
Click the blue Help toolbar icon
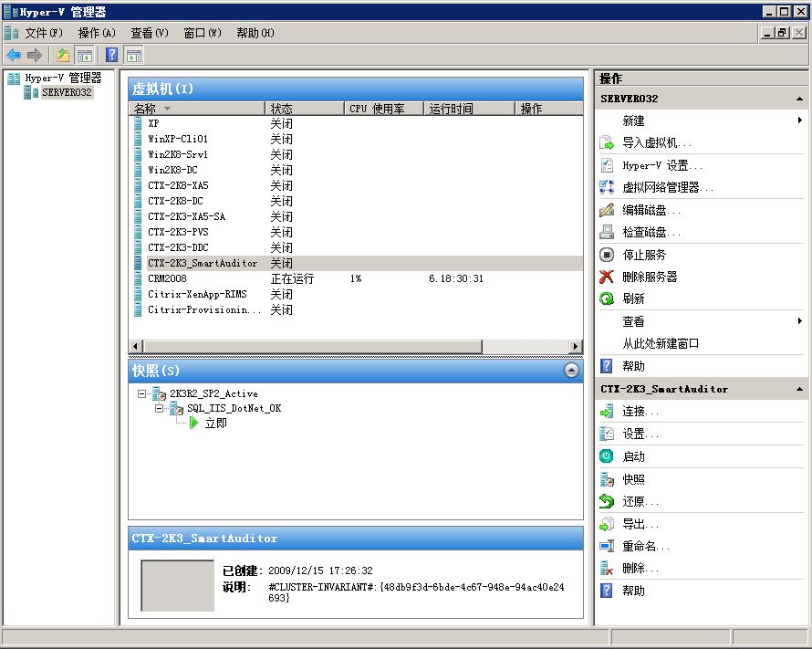pos(111,55)
